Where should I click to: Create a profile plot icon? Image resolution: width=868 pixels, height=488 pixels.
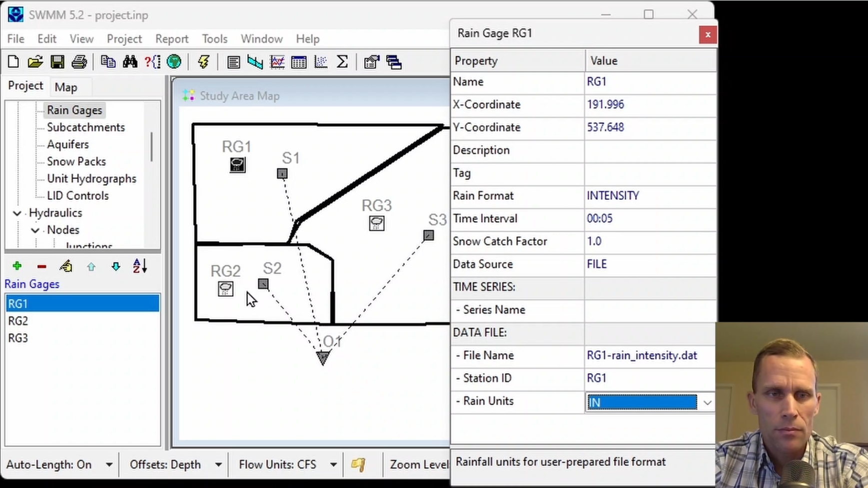[x=255, y=62]
